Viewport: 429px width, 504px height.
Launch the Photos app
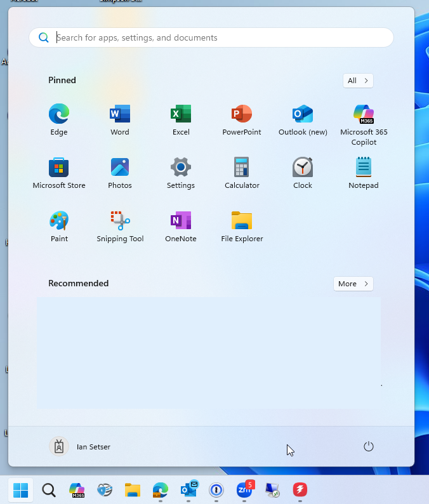tap(120, 173)
